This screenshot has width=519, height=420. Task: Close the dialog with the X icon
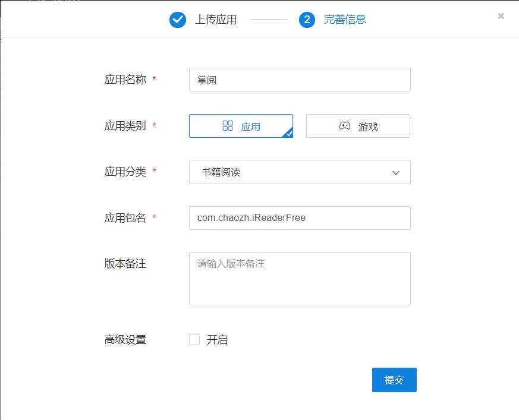[501, 16]
